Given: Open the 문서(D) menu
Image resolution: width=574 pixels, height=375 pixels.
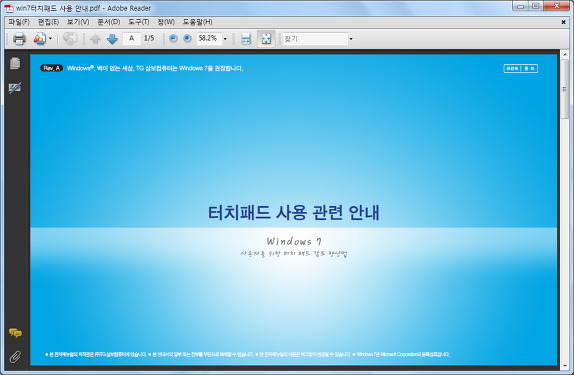Looking at the screenshot, I should [108, 22].
